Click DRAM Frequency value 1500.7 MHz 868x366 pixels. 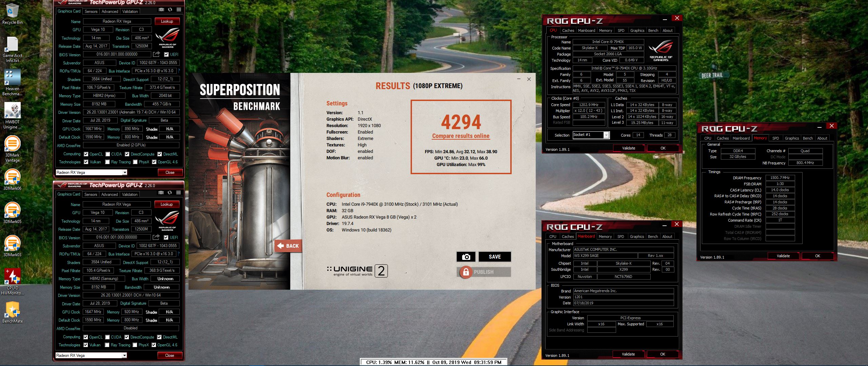pyautogui.click(x=780, y=178)
